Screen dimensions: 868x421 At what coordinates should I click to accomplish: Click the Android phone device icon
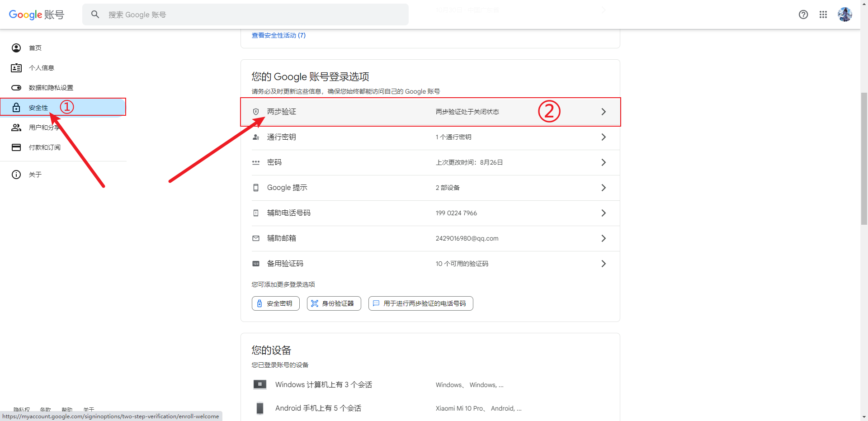point(260,408)
